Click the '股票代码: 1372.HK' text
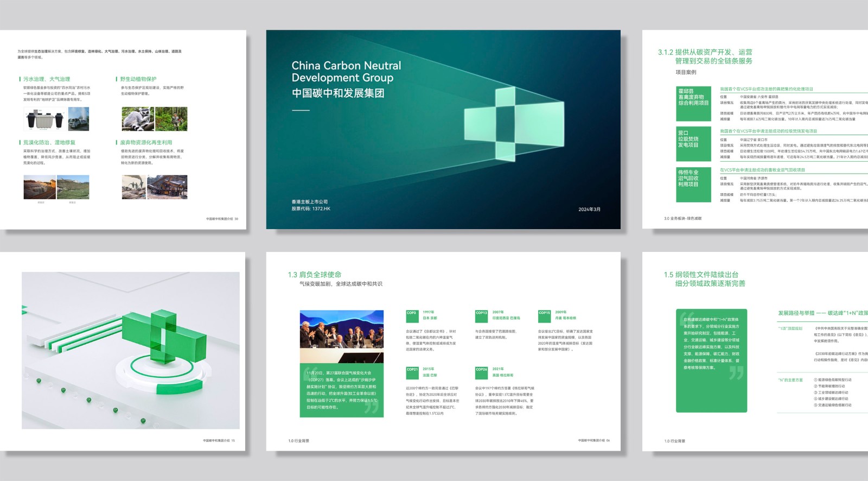 pyautogui.click(x=311, y=208)
